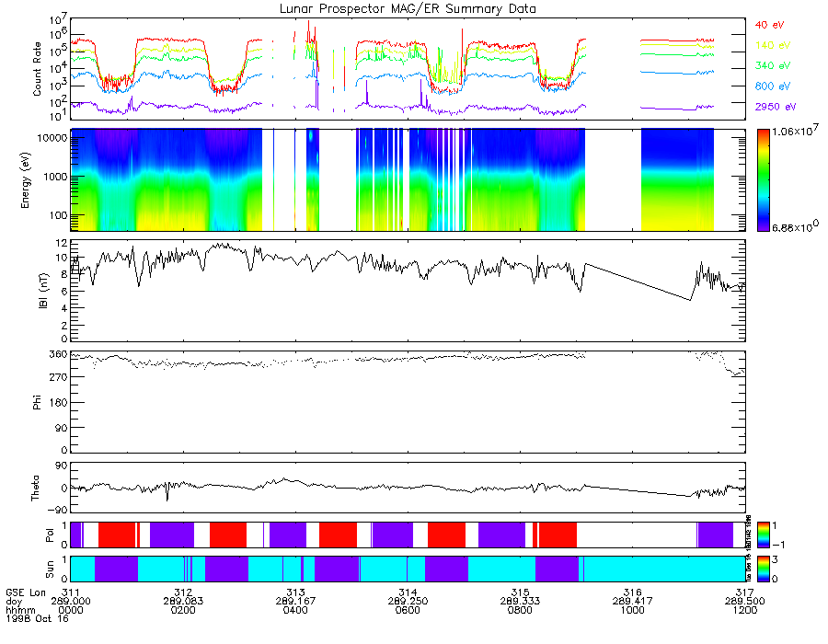Click the GSE Lon value '315'
This screenshot has height=644, width=828.
520,592
